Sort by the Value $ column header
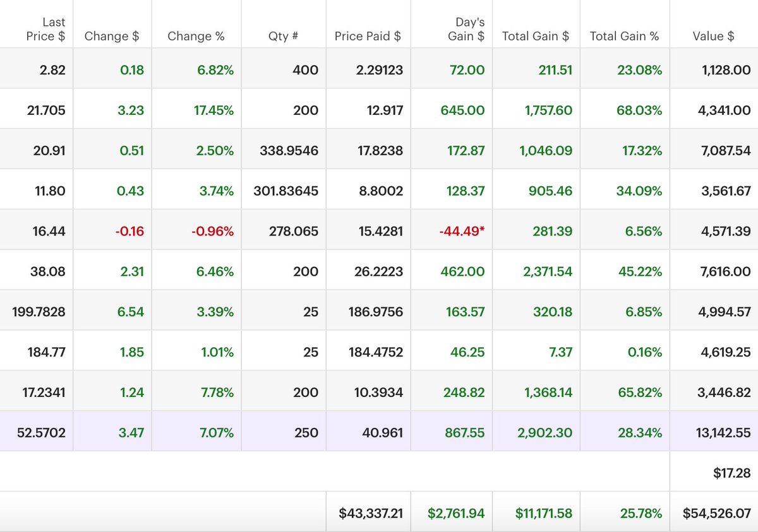The image size is (758, 532). 713,36
